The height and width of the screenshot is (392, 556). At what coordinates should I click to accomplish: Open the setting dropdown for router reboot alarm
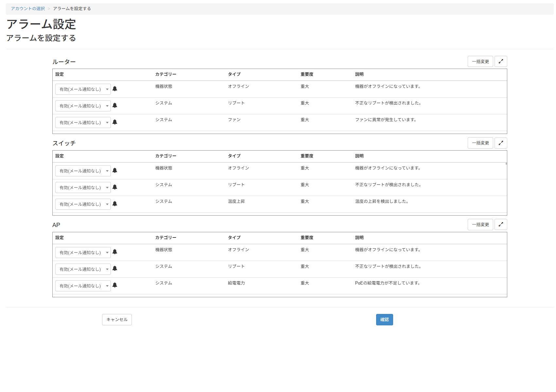pyautogui.click(x=83, y=106)
